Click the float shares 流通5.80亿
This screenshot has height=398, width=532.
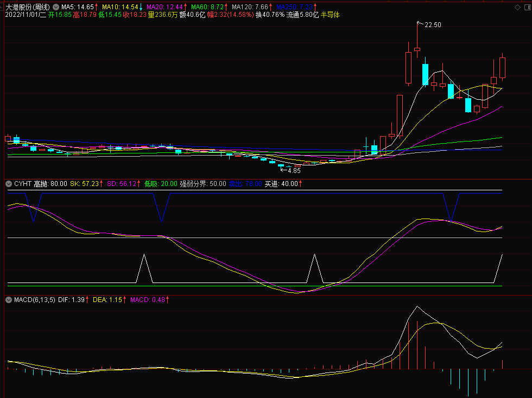tap(303, 15)
